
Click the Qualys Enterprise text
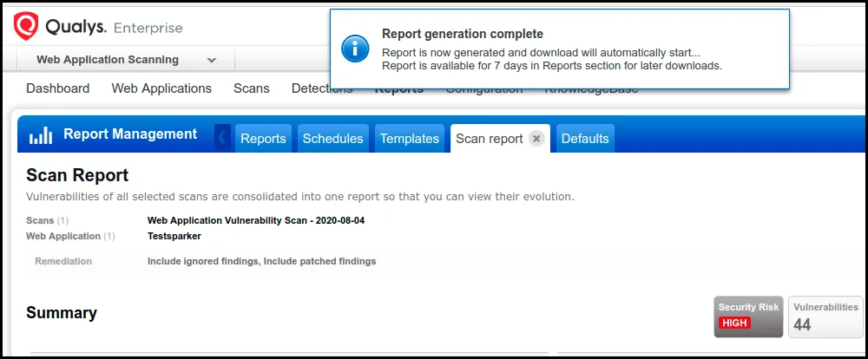point(114,27)
